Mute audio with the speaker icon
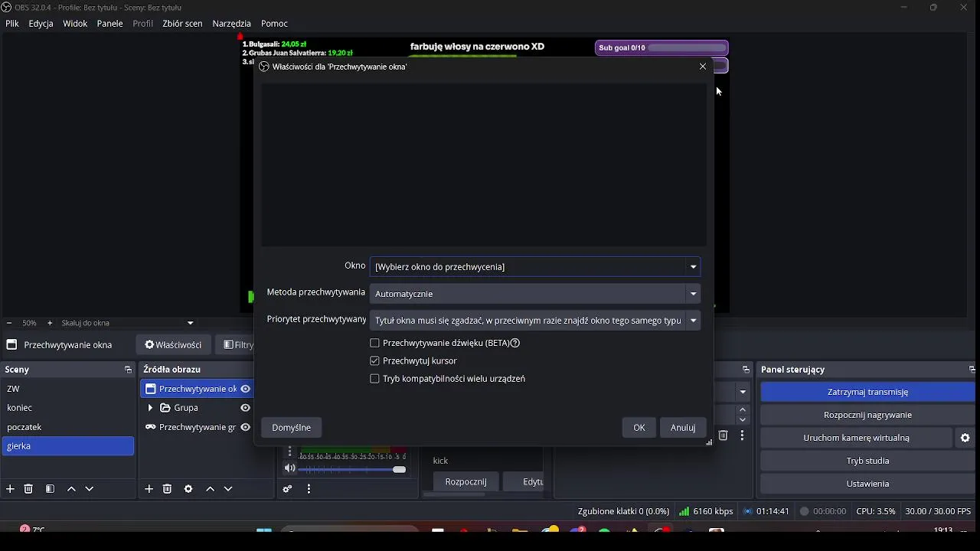This screenshot has height=551, width=980. click(x=289, y=468)
